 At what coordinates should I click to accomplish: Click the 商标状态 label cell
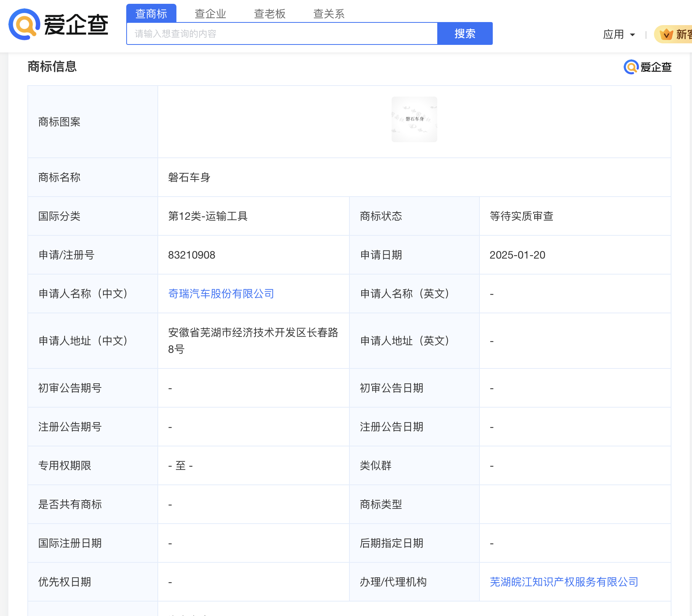(414, 216)
